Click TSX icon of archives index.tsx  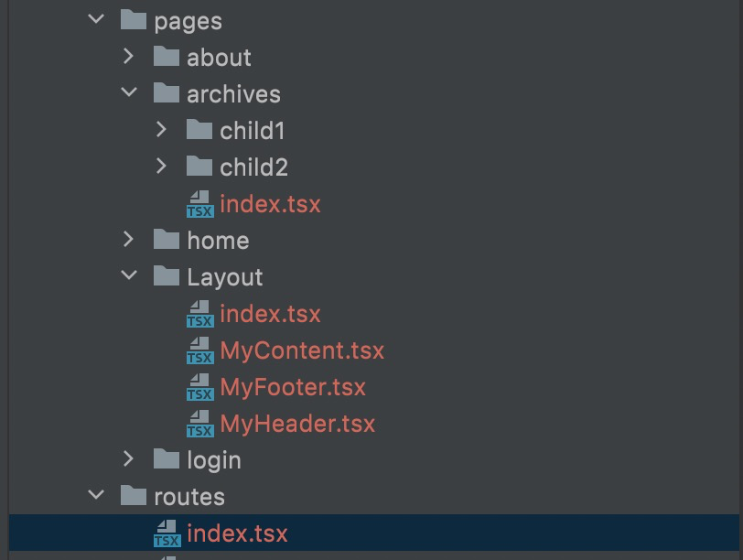[199, 204]
